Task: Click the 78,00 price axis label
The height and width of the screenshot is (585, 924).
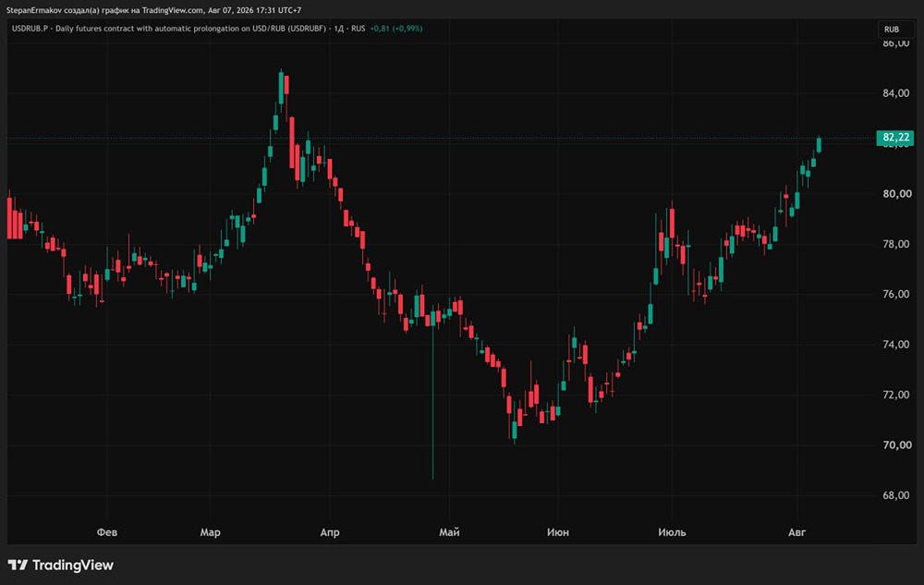Action: 895,244
